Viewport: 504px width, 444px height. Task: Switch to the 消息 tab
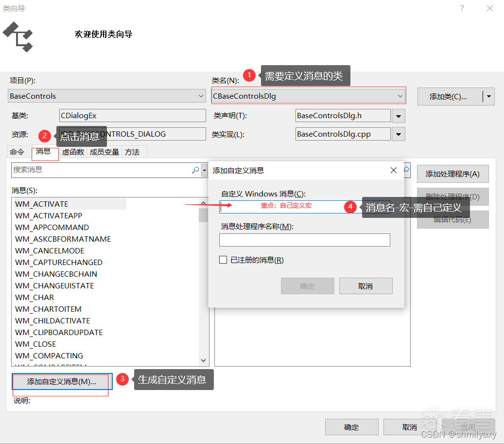[43, 151]
